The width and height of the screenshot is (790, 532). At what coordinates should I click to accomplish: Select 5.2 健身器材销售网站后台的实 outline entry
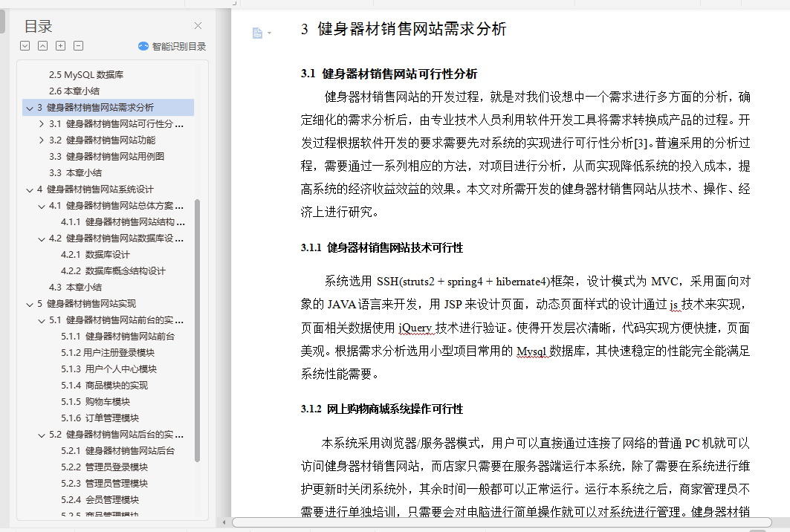pyautogui.click(x=117, y=434)
